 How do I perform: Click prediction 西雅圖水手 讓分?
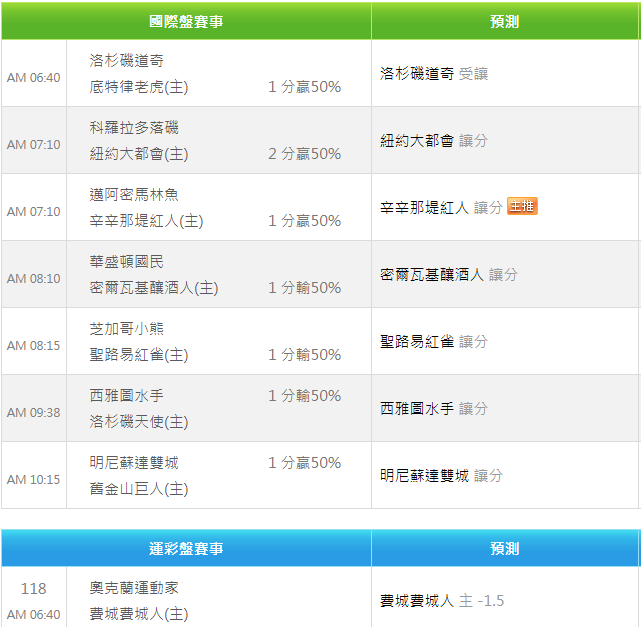tap(434, 409)
